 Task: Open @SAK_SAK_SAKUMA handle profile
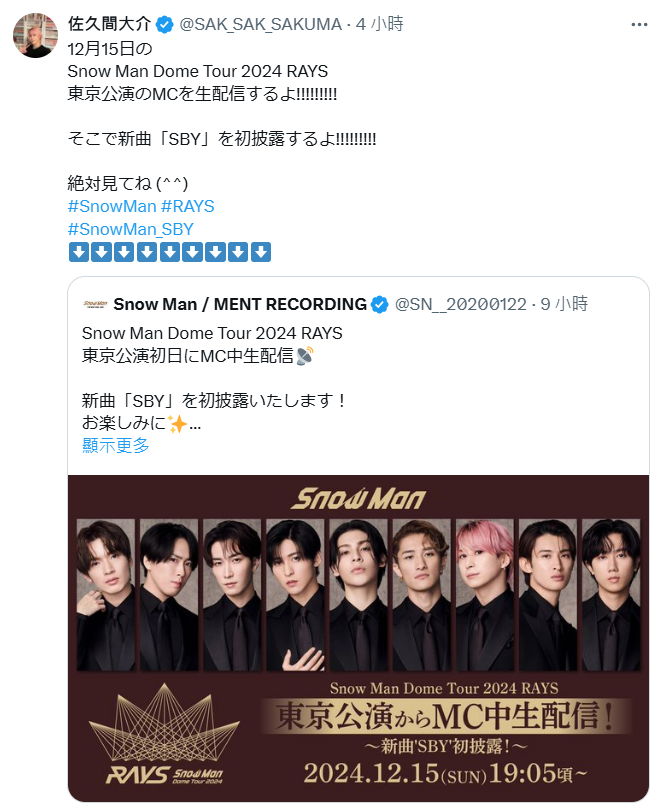pyautogui.click(x=260, y=24)
